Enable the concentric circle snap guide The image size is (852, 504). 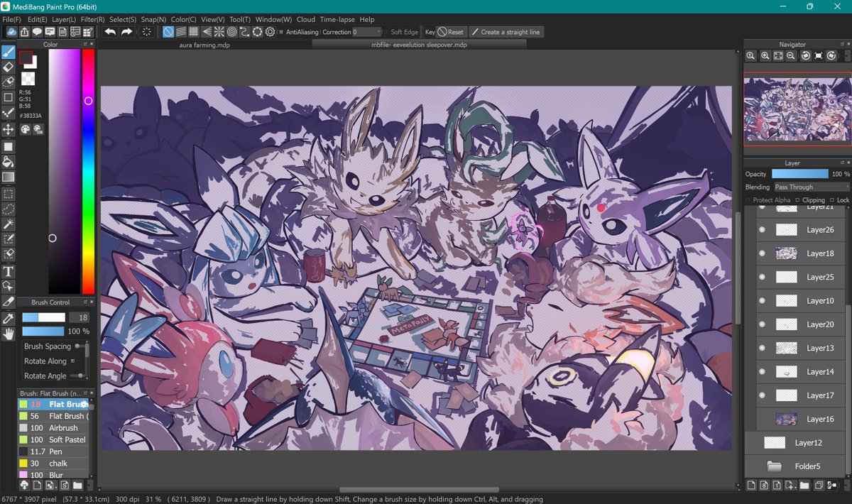point(232,32)
